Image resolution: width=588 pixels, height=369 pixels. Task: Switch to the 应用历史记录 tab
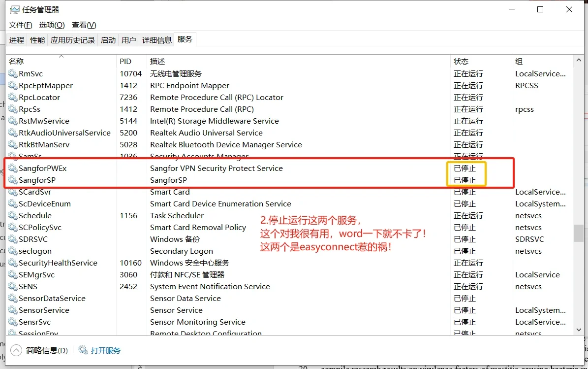pyautogui.click(x=73, y=40)
